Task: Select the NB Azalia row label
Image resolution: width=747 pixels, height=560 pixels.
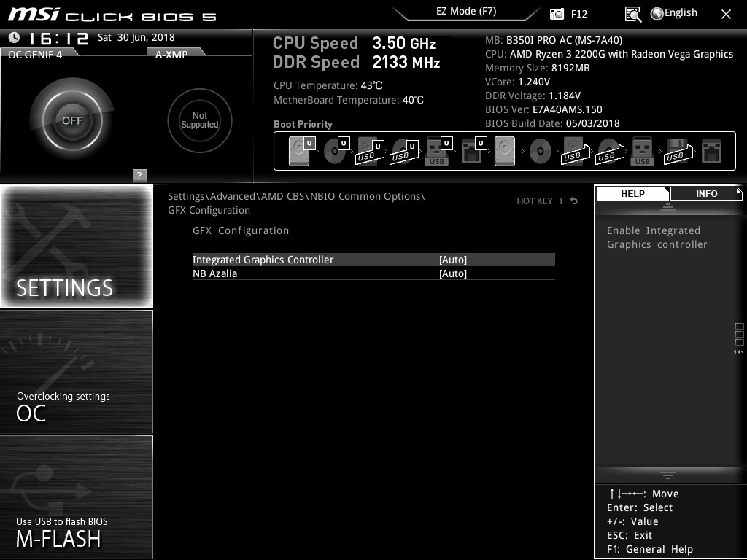Action: [215, 273]
